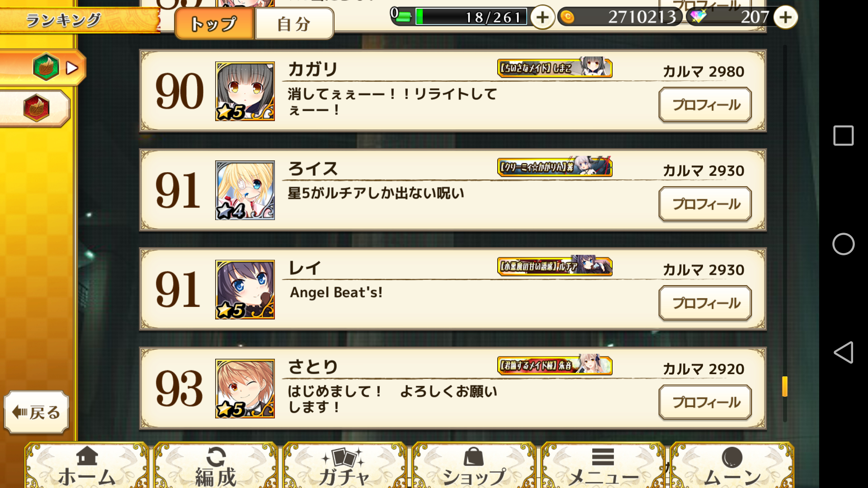
Task: Open プロフィール for player カガリ
Action: tap(705, 105)
